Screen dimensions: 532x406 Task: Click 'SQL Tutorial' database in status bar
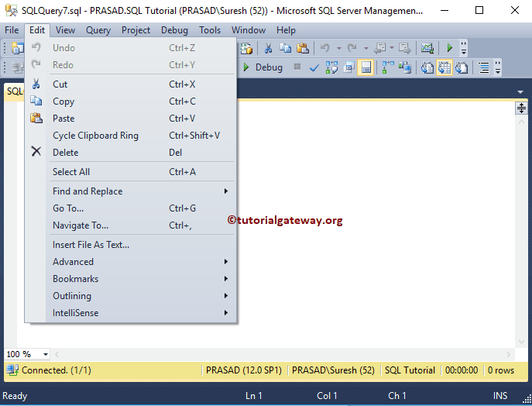(x=410, y=370)
